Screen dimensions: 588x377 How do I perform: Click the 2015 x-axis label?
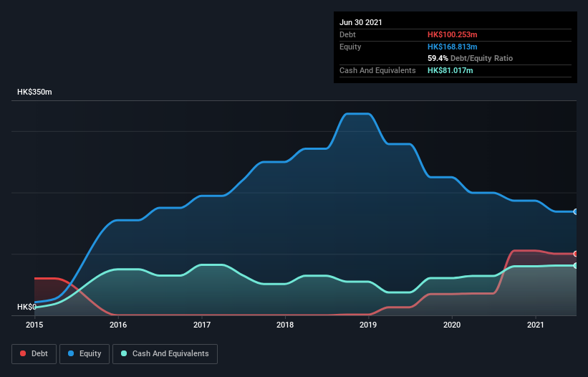pos(34,325)
